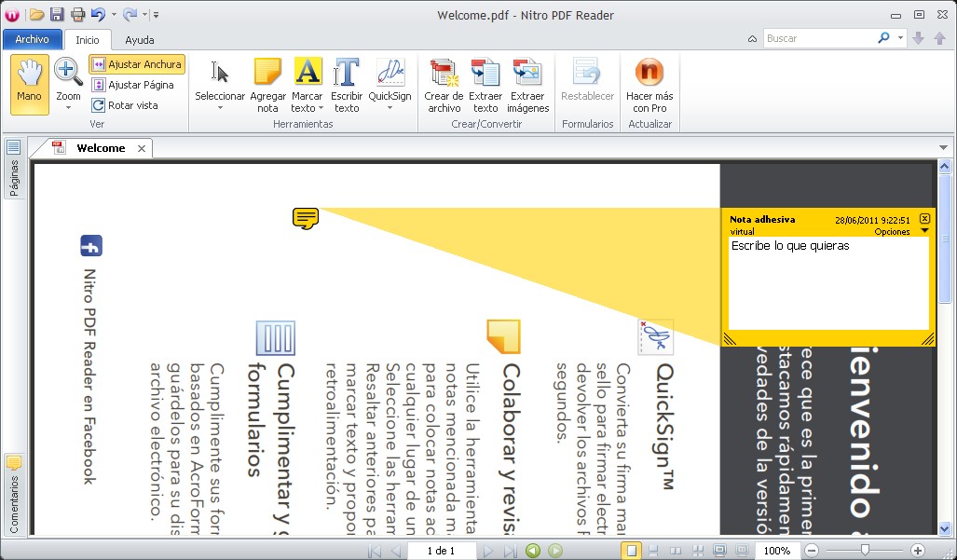Image resolution: width=957 pixels, height=560 pixels.
Task: Open the note's Opciones menu
Action: coord(901,232)
